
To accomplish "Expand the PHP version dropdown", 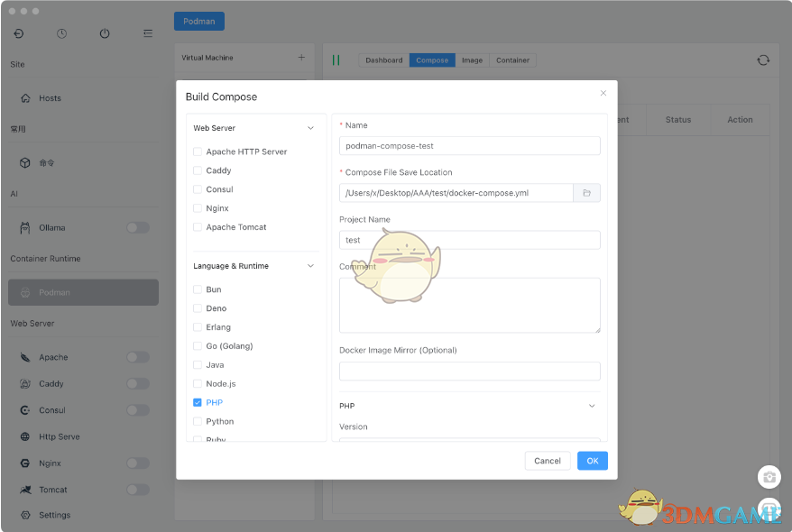I will [592, 405].
